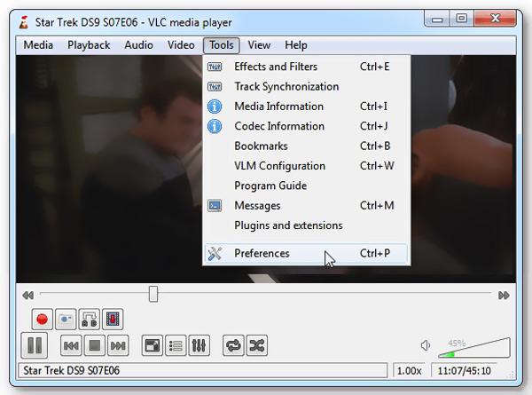Viewport: 532px width, 395px height.
Task: Toggle random shuffle playback button
Action: pyautogui.click(x=257, y=345)
